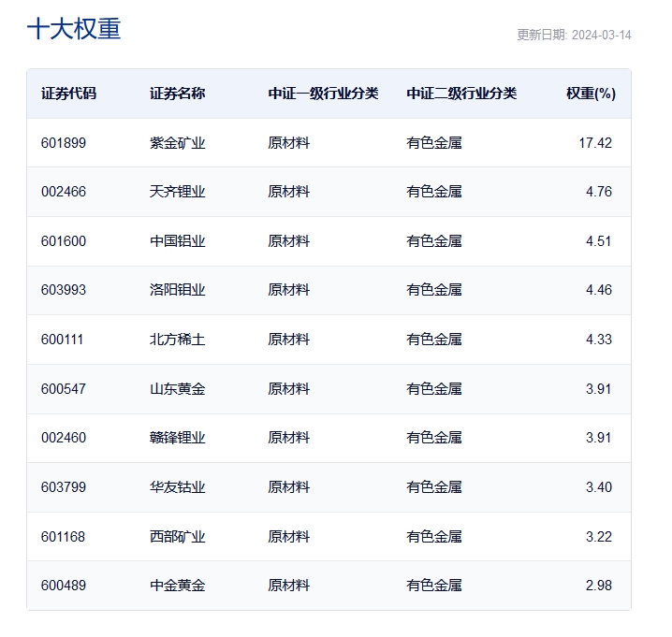Screen dimensions: 672x637
Task: Select stock code 600111
Action: point(62,340)
